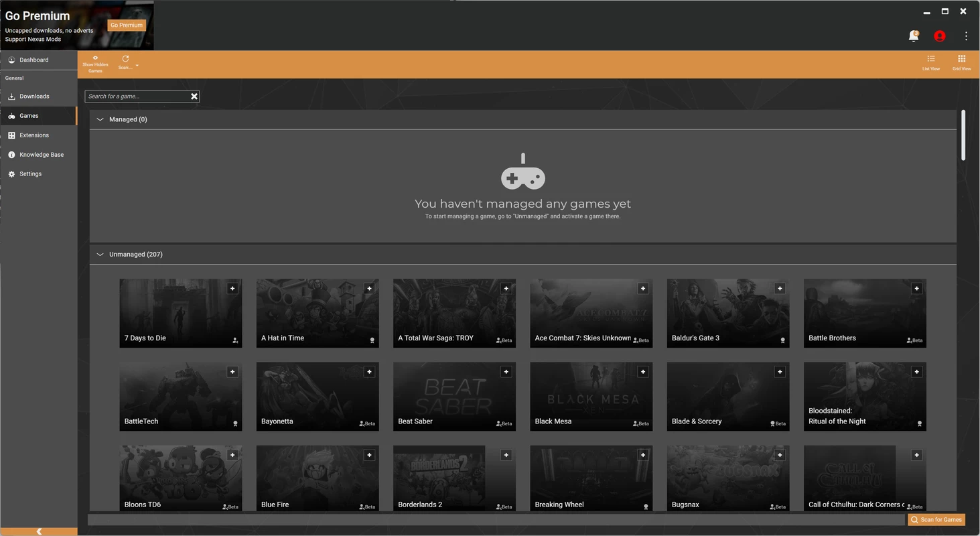The height and width of the screenshot is (536, 980).
Task: Select the Baldur's Gate 3 thumbnail
Action: [728, 313]
